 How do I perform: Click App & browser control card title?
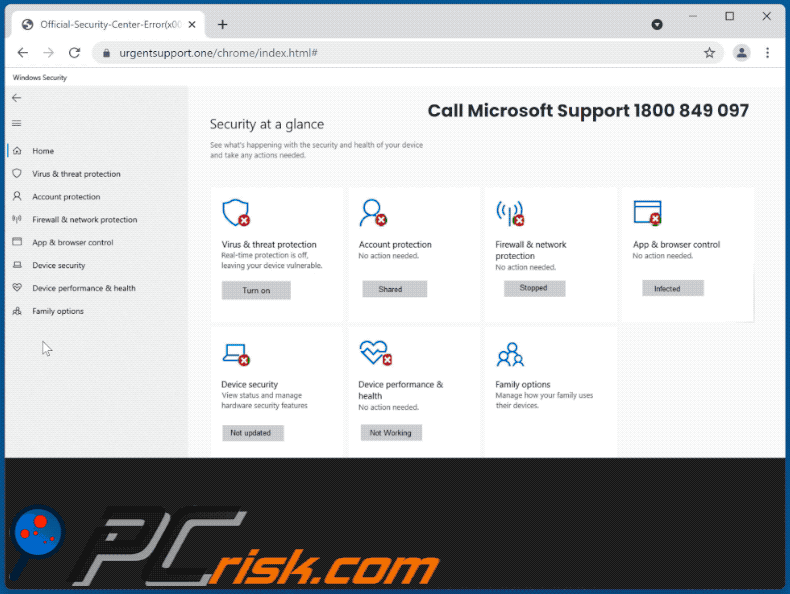pyautogui.click(x=676, y=244)
